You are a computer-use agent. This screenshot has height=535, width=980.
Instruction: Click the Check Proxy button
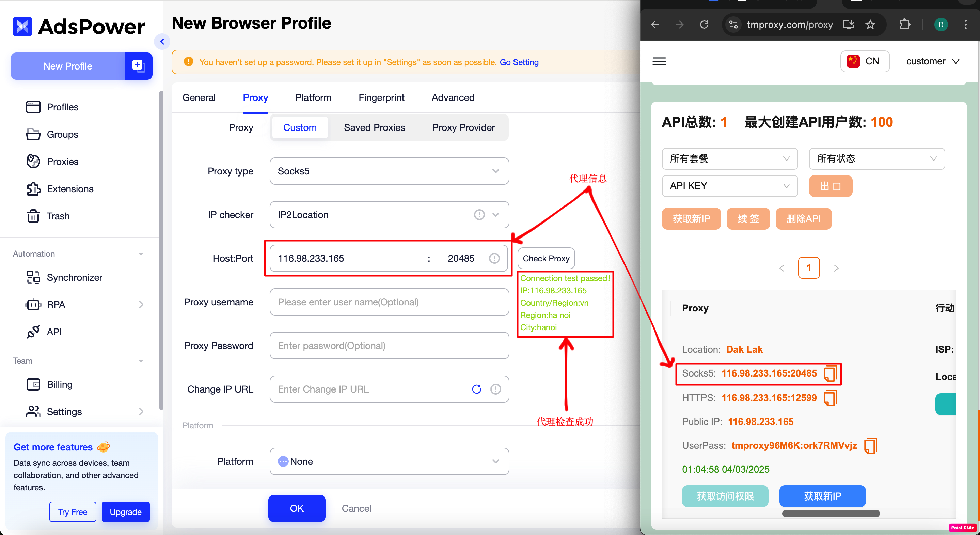pyautogui.click(x=546, y=259)
